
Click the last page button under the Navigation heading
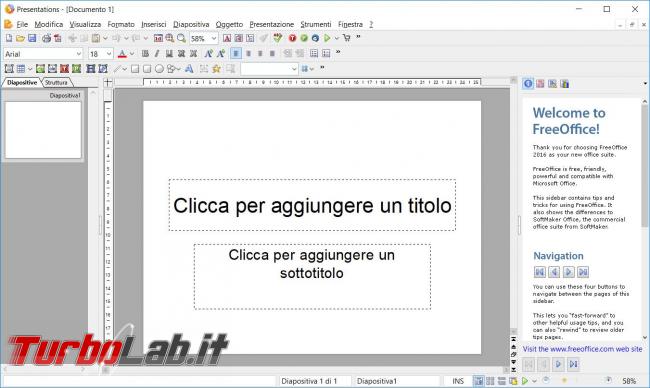tap(583, 272)
